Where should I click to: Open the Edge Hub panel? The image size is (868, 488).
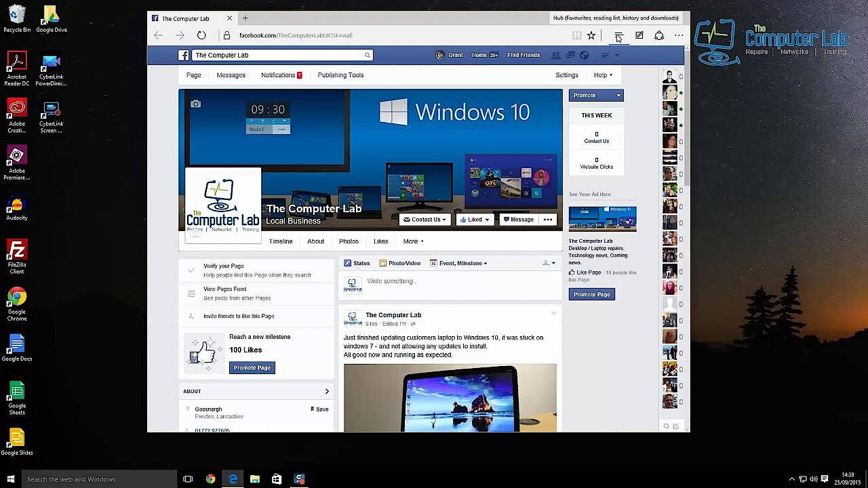[x=618, y=35]
